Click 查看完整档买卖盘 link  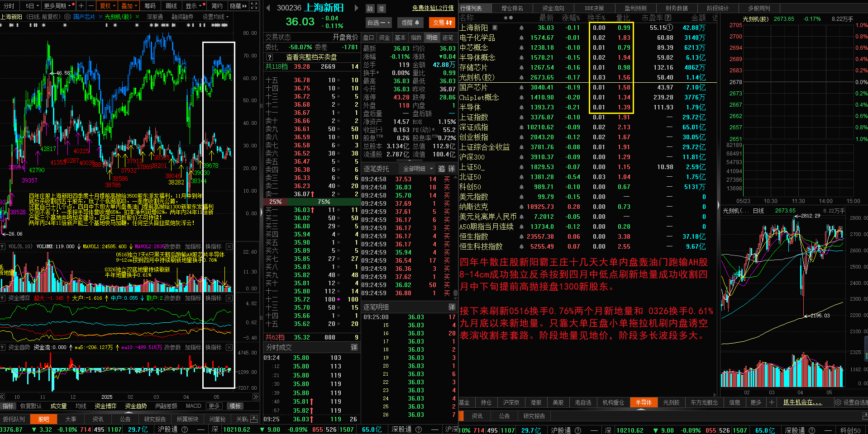click(x=311, y=57)
